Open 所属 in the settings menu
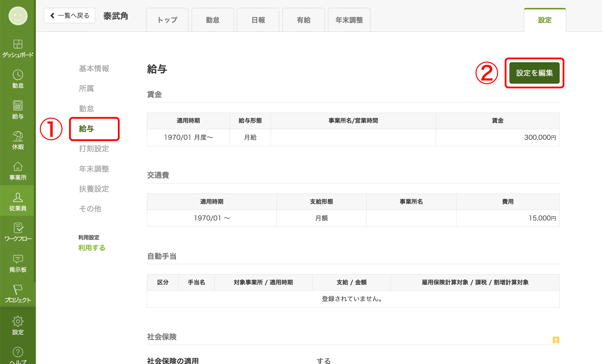The image size is (602, 364). pyautogui.click(x=86, y=88)
